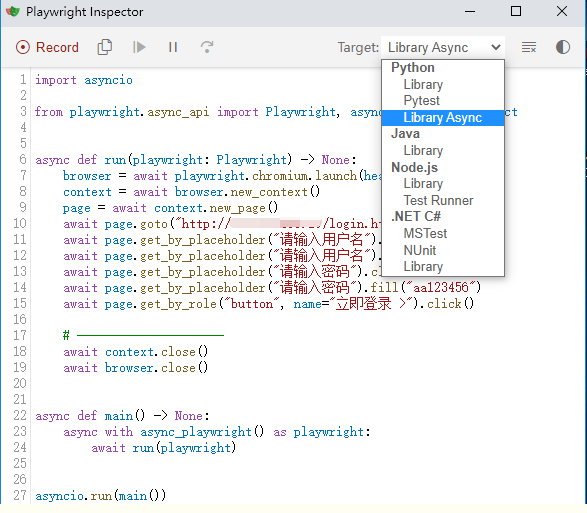Click the 'import asyncio' code line

click(x=84, y=80)
